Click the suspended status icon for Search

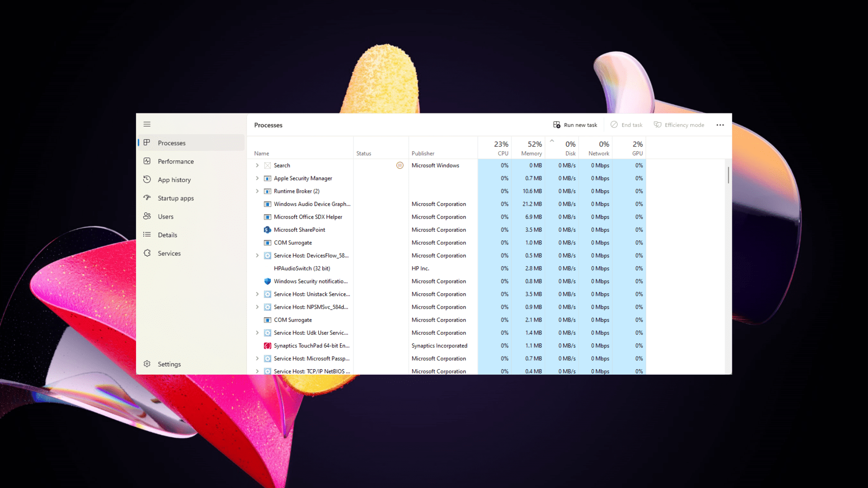tap(400, 165)
